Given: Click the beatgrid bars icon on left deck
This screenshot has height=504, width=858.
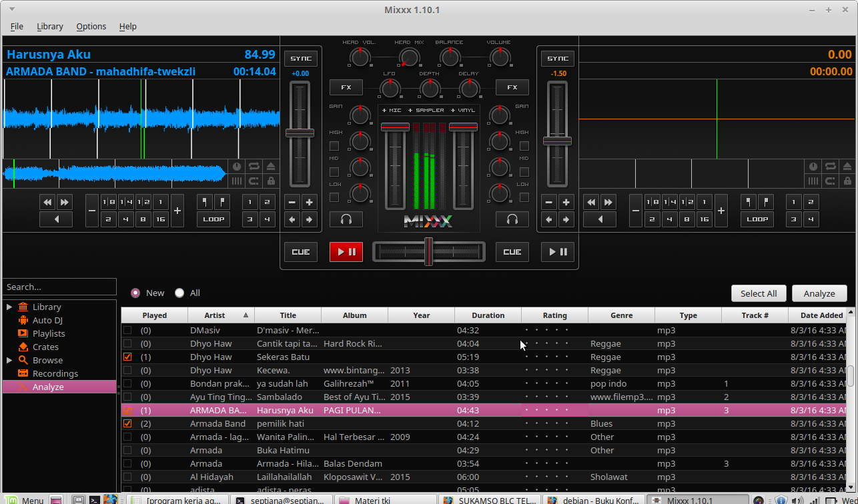Looking at the screenshot, I should coord(237,181).
